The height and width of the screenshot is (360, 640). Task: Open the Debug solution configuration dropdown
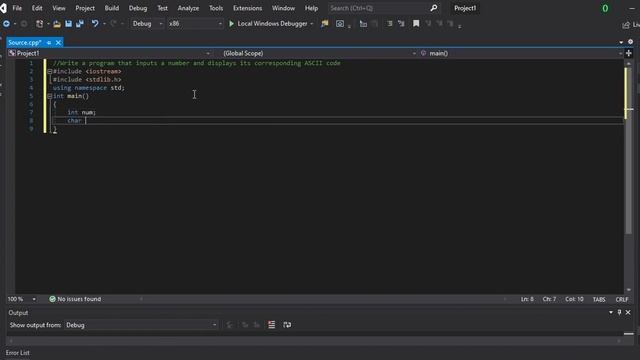click(147, 24)
